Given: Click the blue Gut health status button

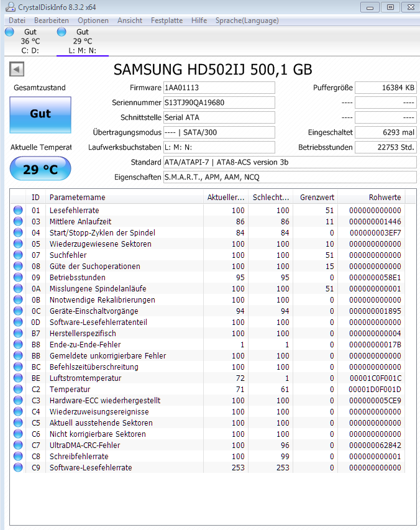Looking at the screenshot, I should 40,114.
